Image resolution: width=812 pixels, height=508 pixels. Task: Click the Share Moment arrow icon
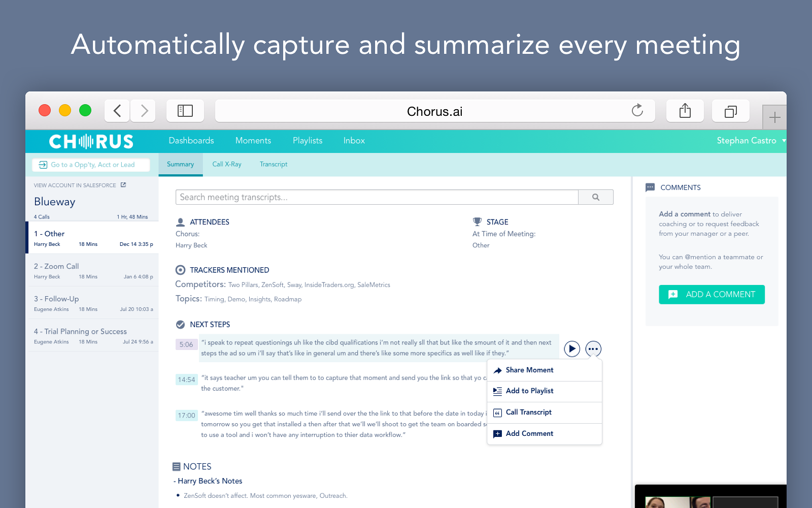click(498, 370)
